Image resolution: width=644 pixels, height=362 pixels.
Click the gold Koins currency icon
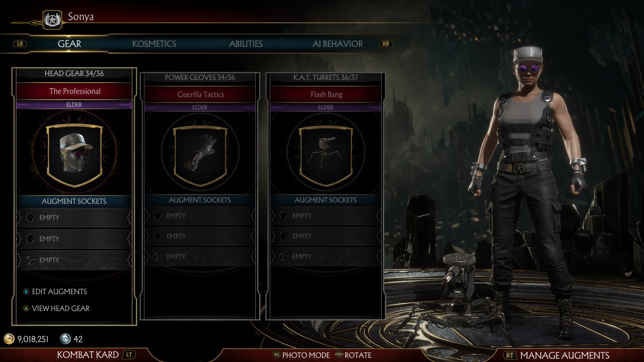(x=9, y=339)
